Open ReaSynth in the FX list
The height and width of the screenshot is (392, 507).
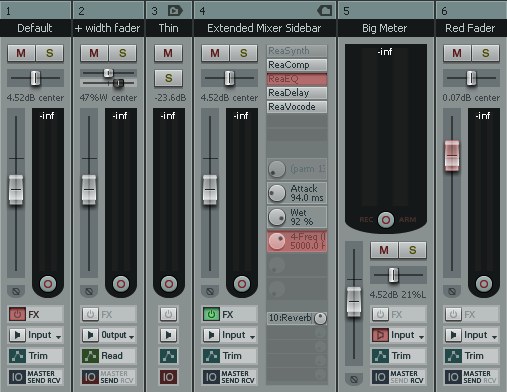tap(297, 51)
